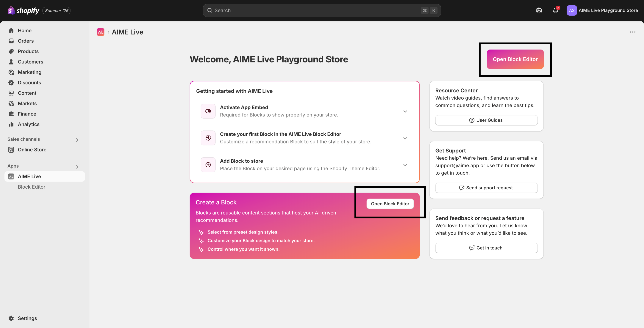The image size is (644, 328).
Task: Click AIME Live Playground Store account name
Action: click(608, 10)
